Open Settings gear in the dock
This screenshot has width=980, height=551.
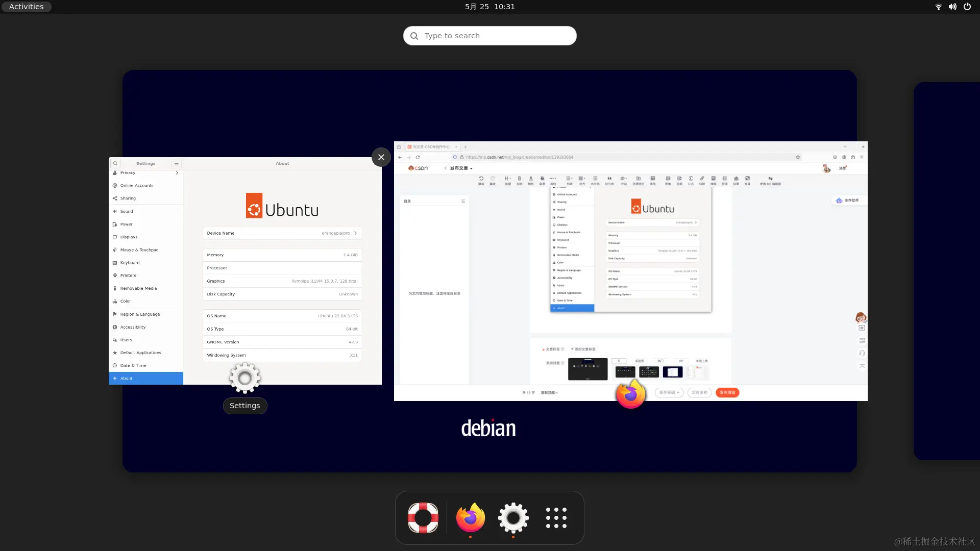[513, 517]
